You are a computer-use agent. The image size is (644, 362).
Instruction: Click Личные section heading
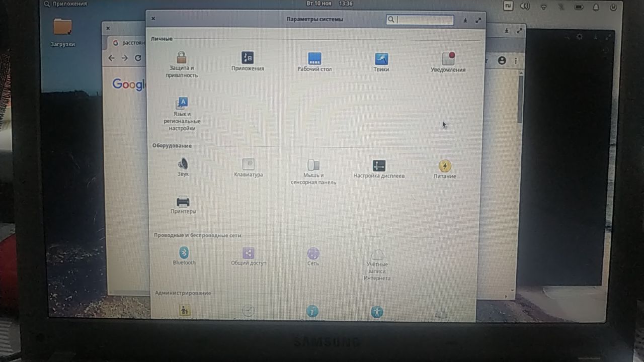(162, 39)
